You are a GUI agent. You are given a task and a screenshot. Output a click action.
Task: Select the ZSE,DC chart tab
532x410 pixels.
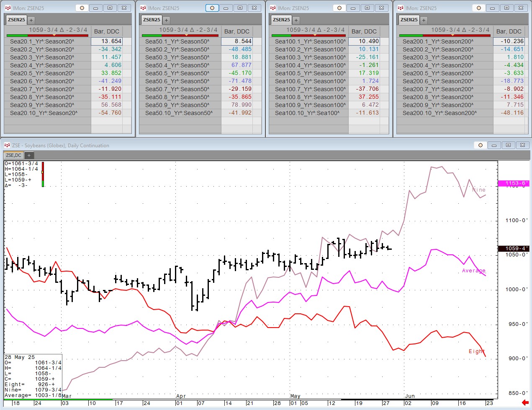pyautogui.click(x=13, y=155)
